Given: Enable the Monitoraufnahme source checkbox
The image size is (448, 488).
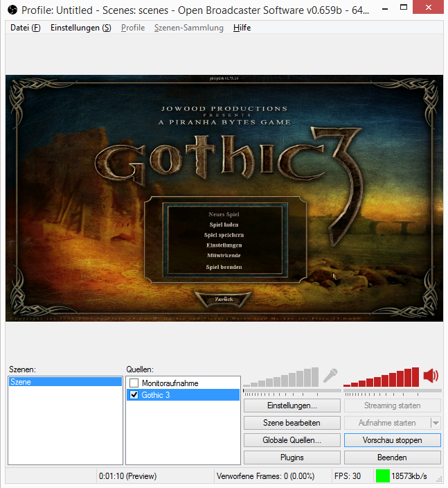Looking at the screenshot, I should click(134, 383).
